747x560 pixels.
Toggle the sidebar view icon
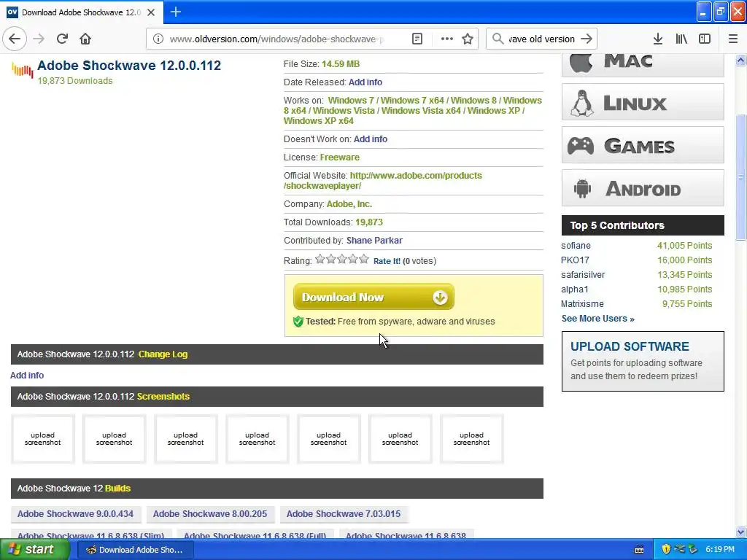(x=705, y=39)
